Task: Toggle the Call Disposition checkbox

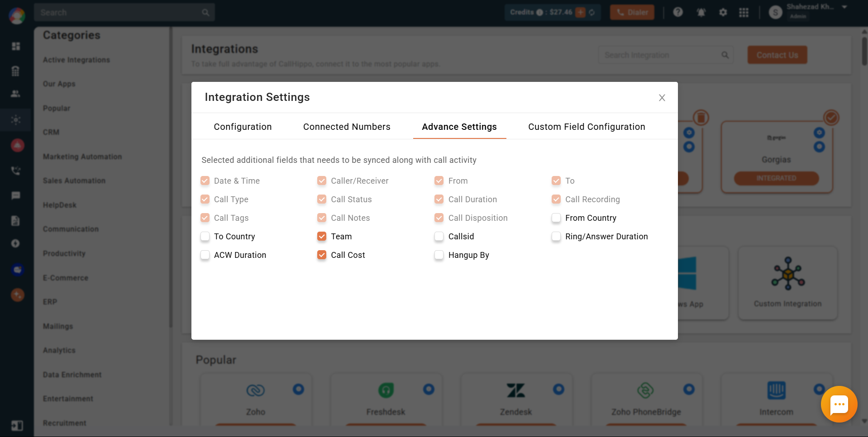Action: click(439, 218)
